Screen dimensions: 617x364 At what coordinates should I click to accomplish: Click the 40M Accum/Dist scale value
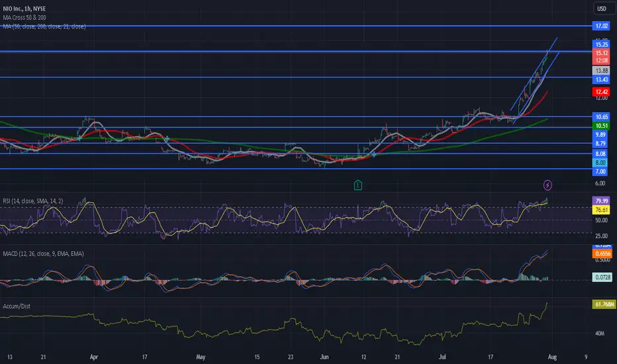(600, 334)
